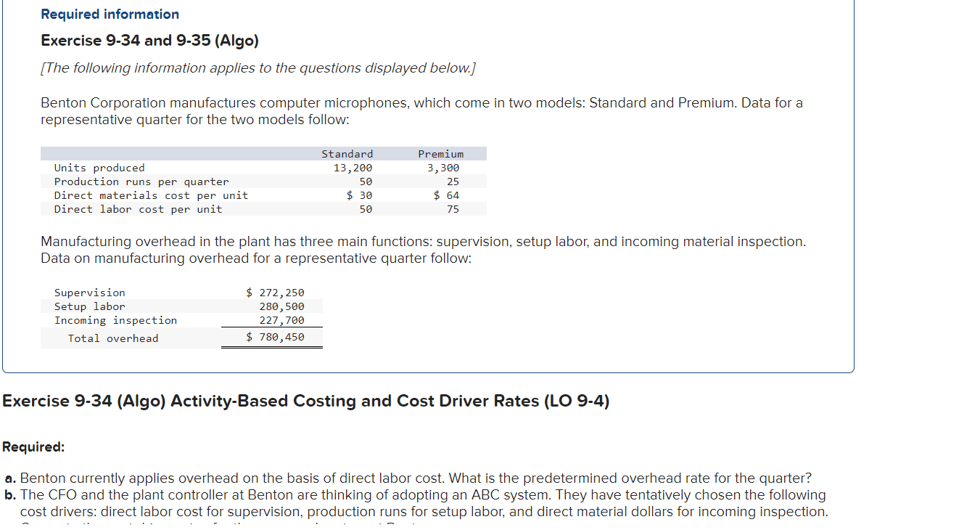This screenshot has height=530, width=980.
Task: Select the Production runs per quarter label
Action: click(141, 182)
